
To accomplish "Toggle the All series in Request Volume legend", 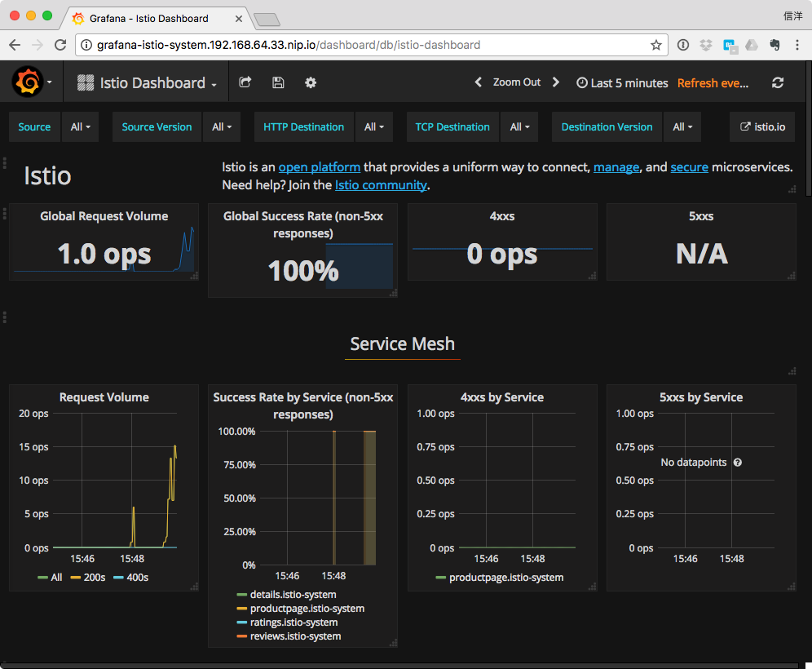I will [51, 578].
